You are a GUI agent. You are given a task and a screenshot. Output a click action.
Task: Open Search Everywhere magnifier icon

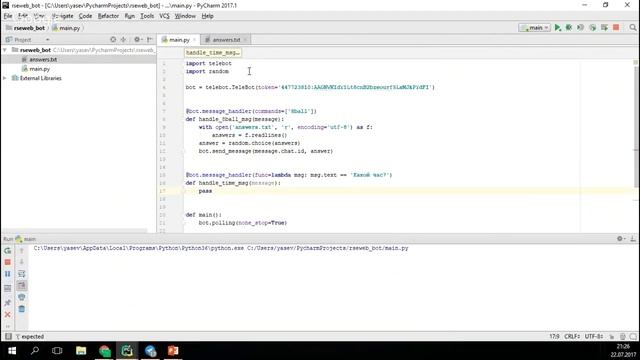click(x=633, y=28)
